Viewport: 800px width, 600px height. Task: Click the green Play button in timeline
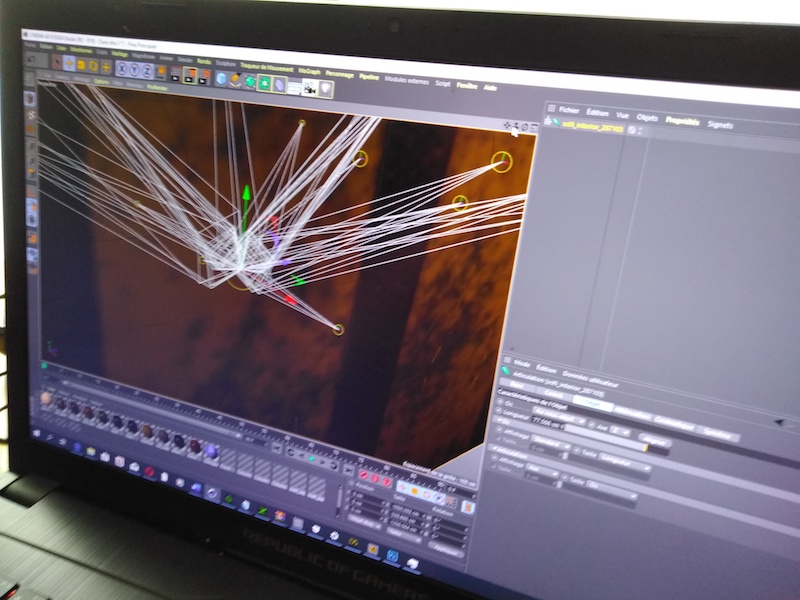click(x=311, y=459)
